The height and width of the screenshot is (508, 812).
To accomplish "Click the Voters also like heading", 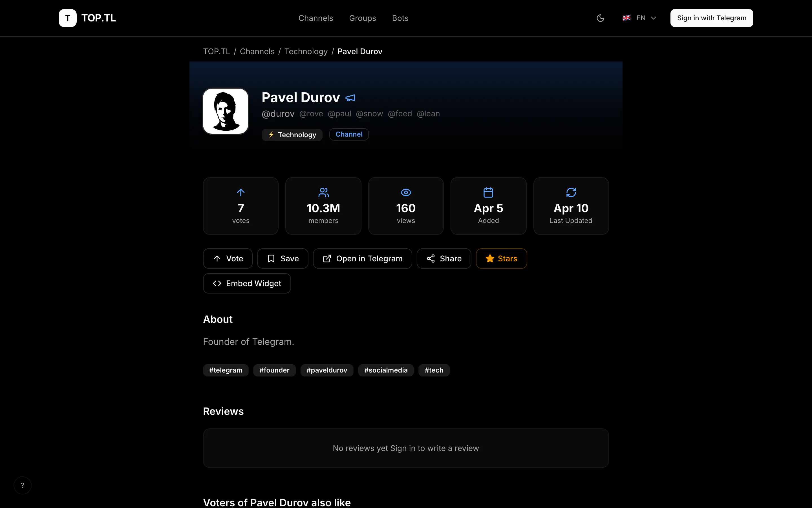I will click(277, 503).
